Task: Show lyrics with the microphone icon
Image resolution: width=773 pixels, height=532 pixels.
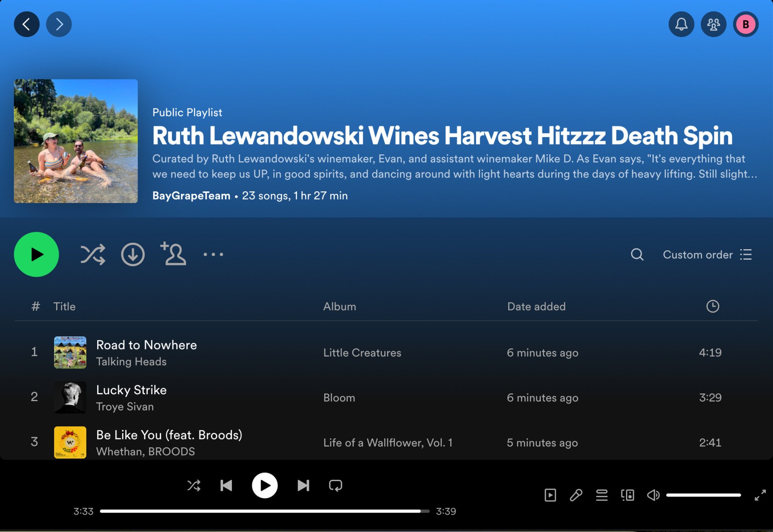Action: (576, 495)
